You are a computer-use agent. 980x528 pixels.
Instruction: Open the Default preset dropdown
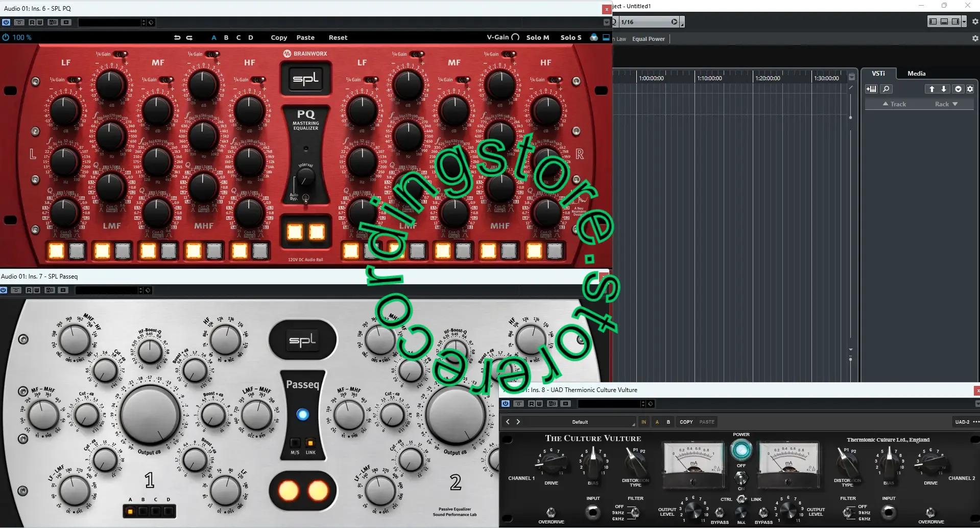click(x=580, y=422)
